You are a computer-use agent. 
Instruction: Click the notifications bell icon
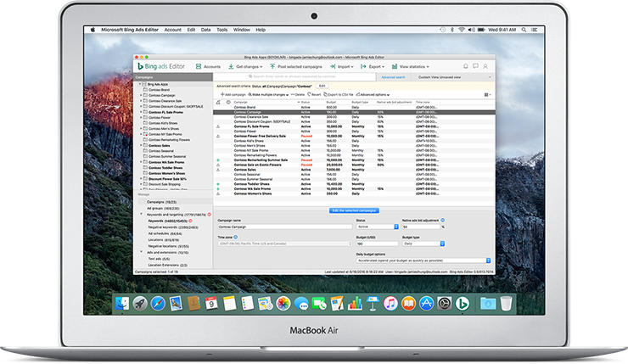pos(465,66)
